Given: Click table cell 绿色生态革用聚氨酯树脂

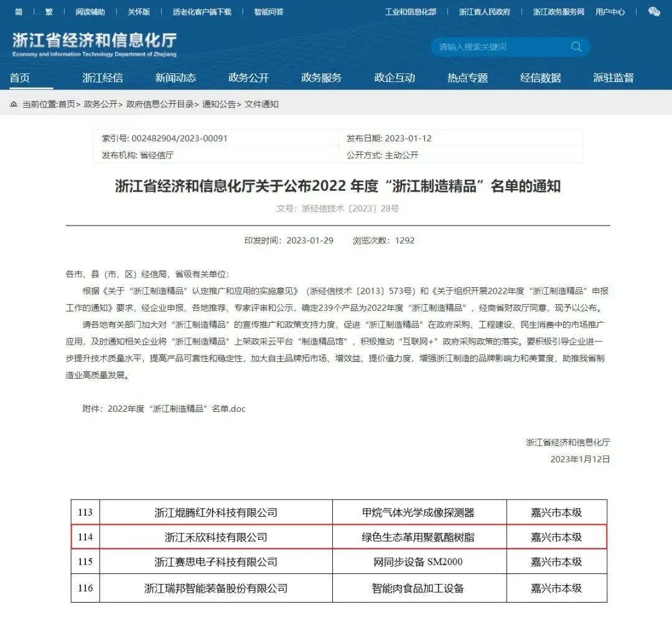Looking at the screenshot, I should tap(418, 537).
